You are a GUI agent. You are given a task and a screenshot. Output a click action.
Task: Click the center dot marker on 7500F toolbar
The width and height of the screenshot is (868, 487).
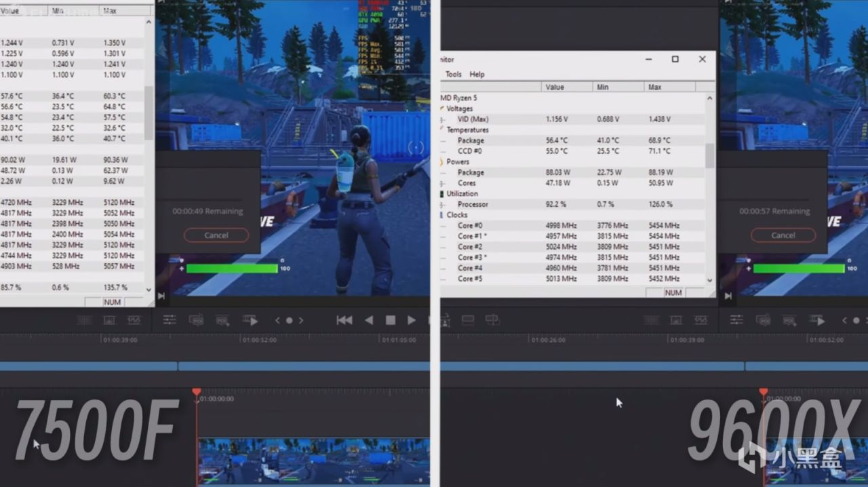pyautogui.click(x=289, y=320)
